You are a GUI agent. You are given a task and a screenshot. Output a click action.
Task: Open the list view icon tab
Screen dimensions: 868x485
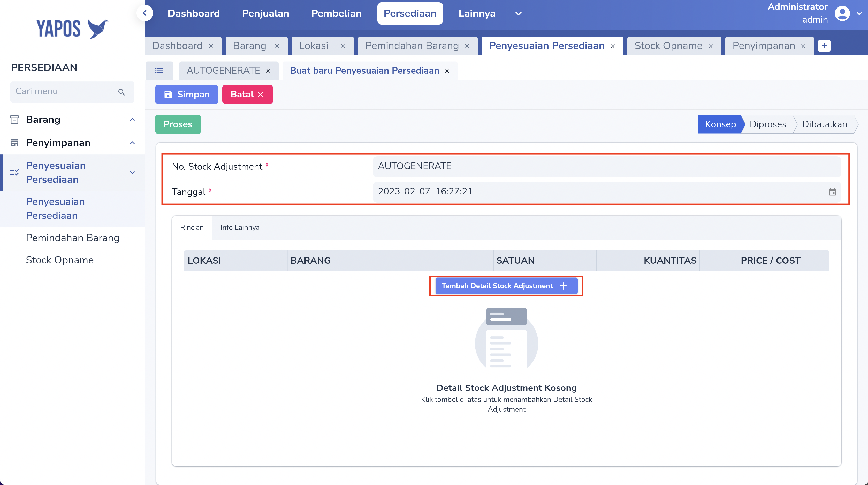[159, 71]
